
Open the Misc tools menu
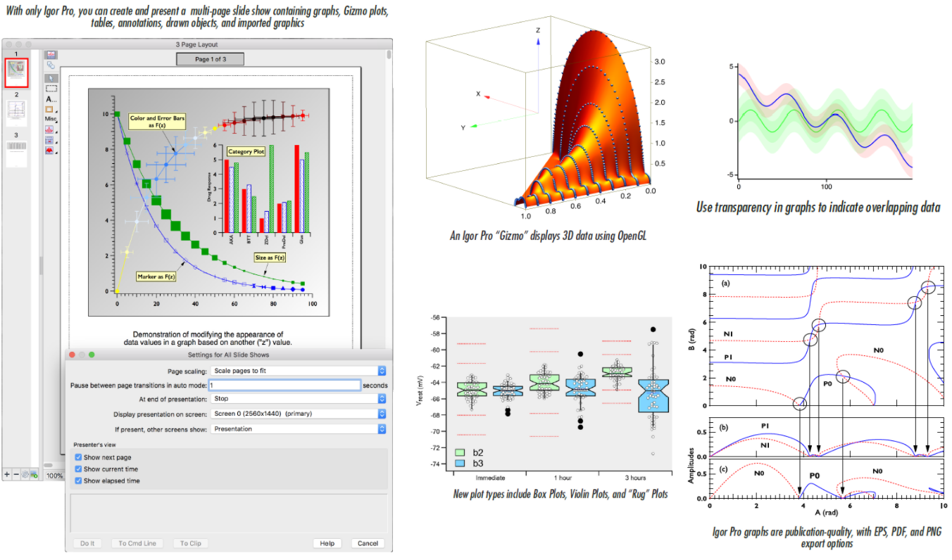[x=50, y=119]
